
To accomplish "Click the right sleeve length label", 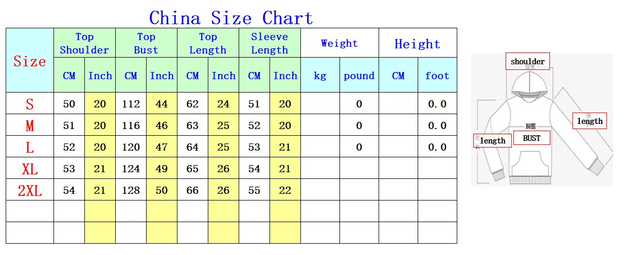I will (x=589, y=121).
